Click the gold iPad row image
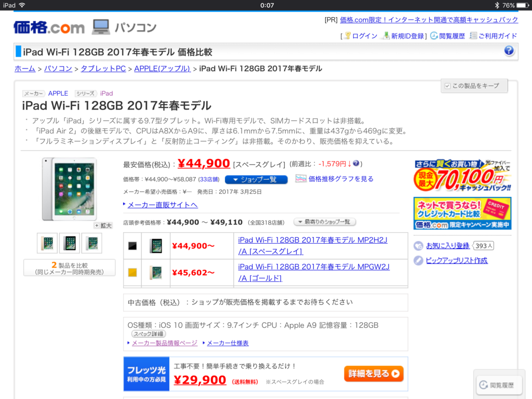This screenshot has width=532, height=399. coord(156,272)
